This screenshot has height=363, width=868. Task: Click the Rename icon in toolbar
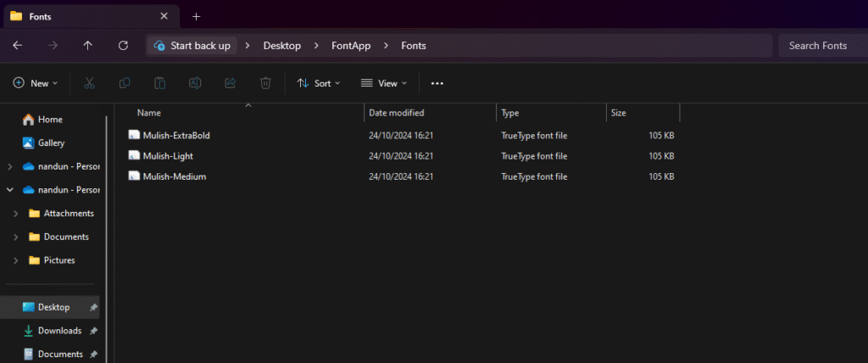click(x=195, y=83)
